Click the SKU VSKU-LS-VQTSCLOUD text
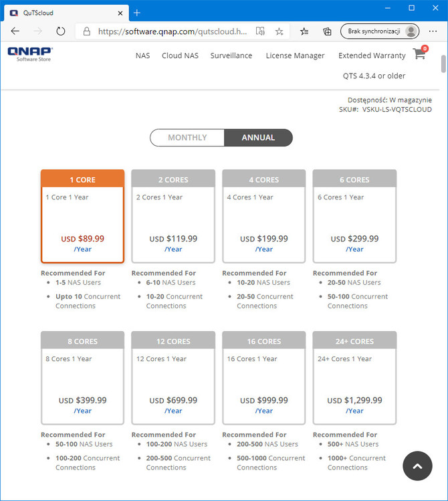448x501 pixels. point(385,110)
